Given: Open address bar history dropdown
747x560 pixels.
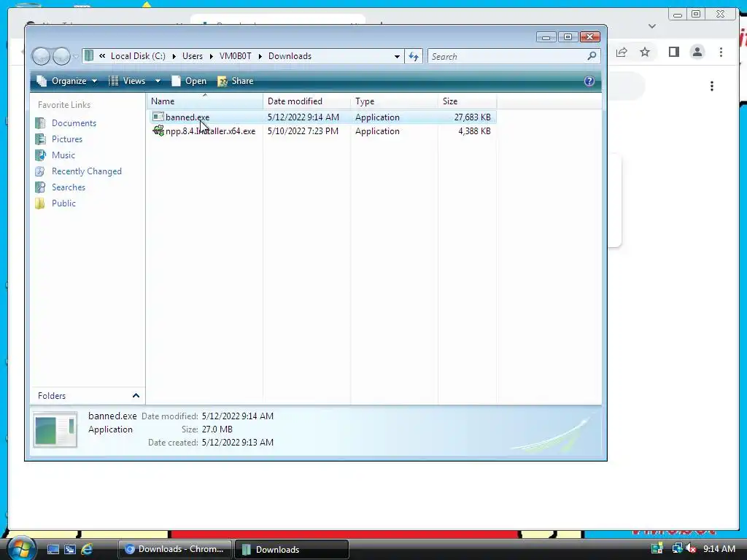Looking at the screenshot, I should point(397,56).
